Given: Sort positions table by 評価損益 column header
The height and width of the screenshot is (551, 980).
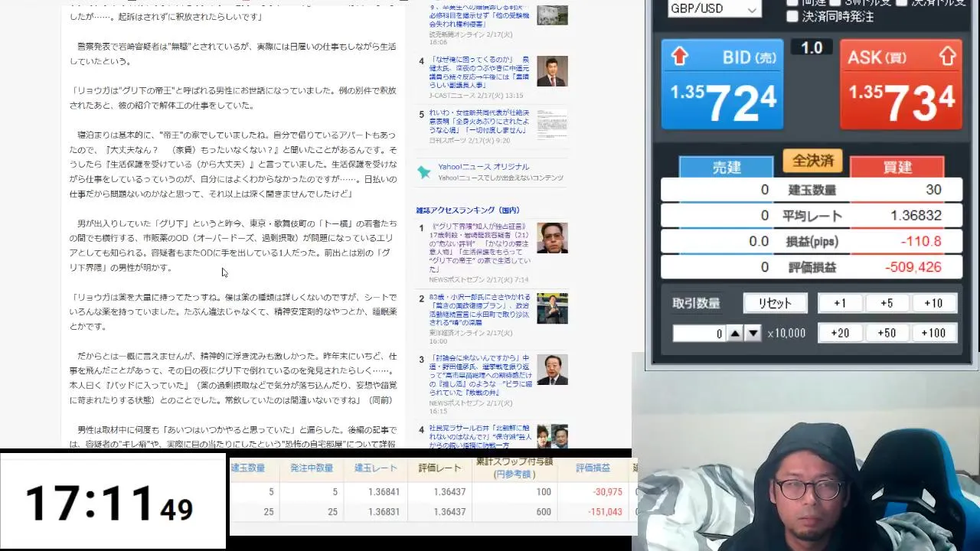Looking at the screenshot, I should (x=593, y=468).
